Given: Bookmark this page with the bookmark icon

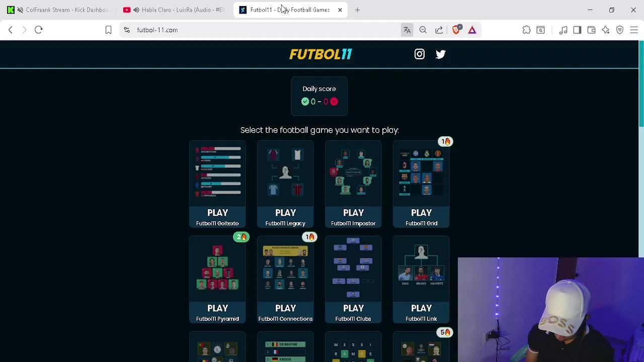Looking at the screenshot, I should click(108, 30).
